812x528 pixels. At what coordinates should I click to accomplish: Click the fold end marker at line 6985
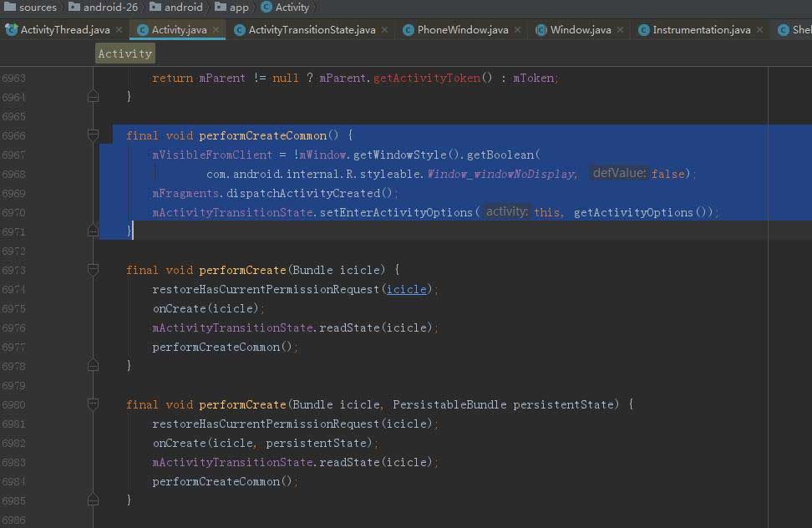pyautogui.click(x=94, y=500)
